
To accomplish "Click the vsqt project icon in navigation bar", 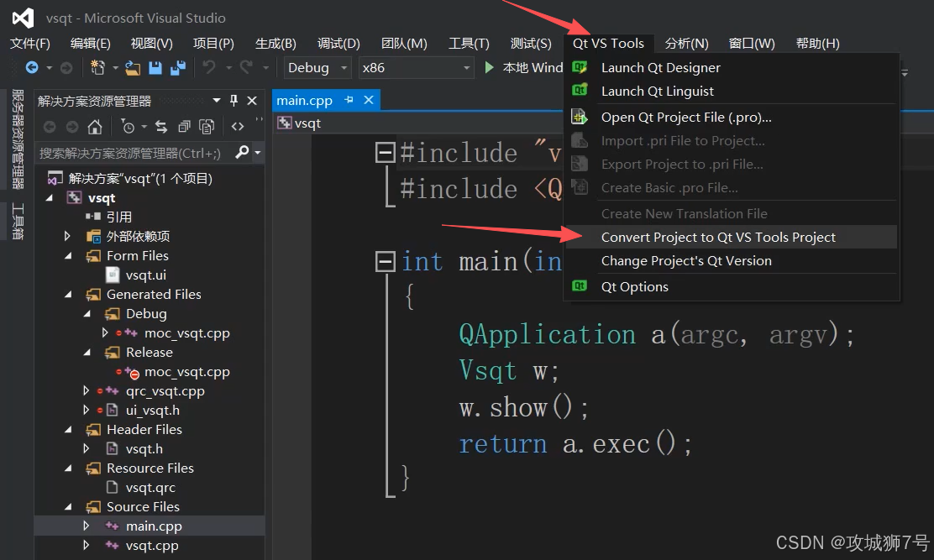I will [285, 123].
